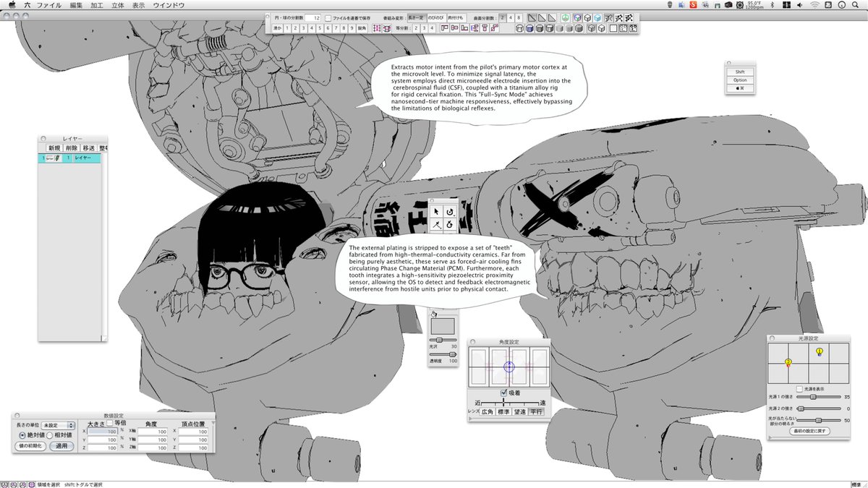868x488 pixels.
Task: Open the 編集 menu
Action: point(76,5)
